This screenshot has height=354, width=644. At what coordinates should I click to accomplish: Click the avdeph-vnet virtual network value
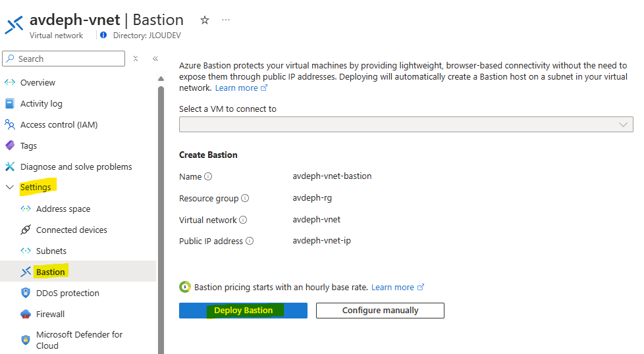tap(316, 220)
